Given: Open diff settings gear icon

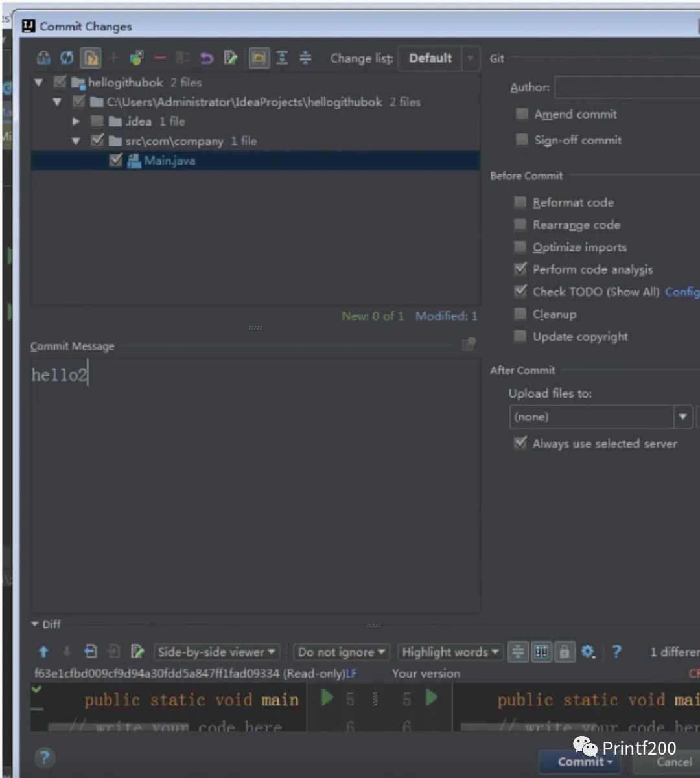Looking at the screenshot, I should click(588, 652).
